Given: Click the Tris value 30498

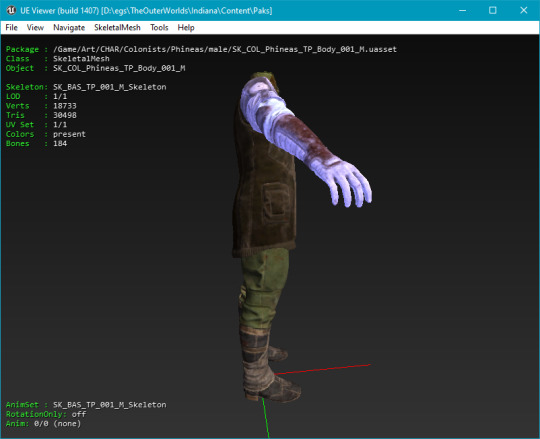Looking at the screenshot, I should [65, 115].
